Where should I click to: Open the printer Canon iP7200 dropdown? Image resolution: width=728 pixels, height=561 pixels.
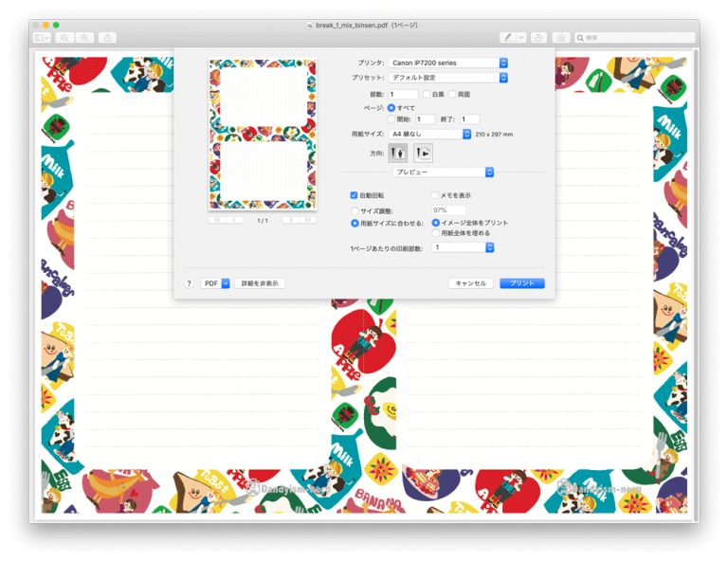448,63
